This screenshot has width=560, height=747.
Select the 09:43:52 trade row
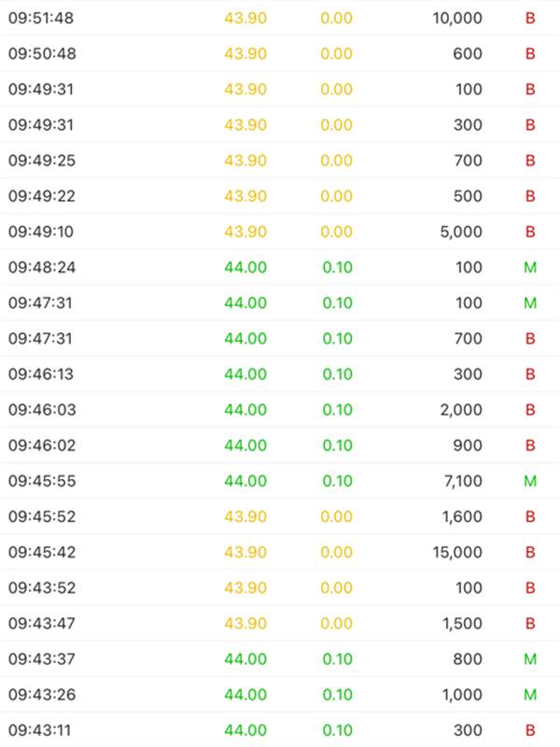pos(280,588)
